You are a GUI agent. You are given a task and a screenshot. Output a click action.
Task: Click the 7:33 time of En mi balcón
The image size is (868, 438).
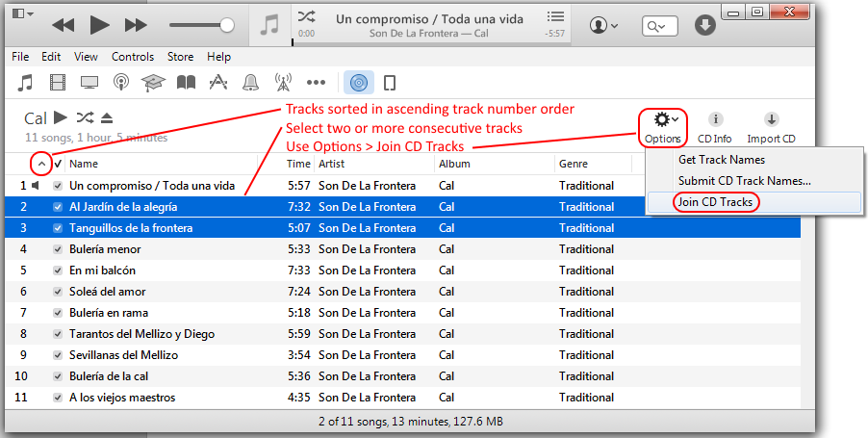click(x=299, y=271)
